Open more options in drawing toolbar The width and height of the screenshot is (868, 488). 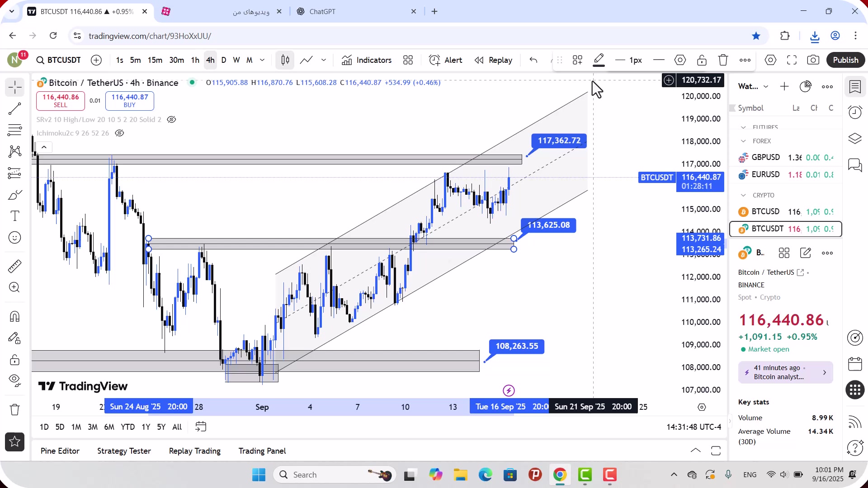(x=745, y=60)
